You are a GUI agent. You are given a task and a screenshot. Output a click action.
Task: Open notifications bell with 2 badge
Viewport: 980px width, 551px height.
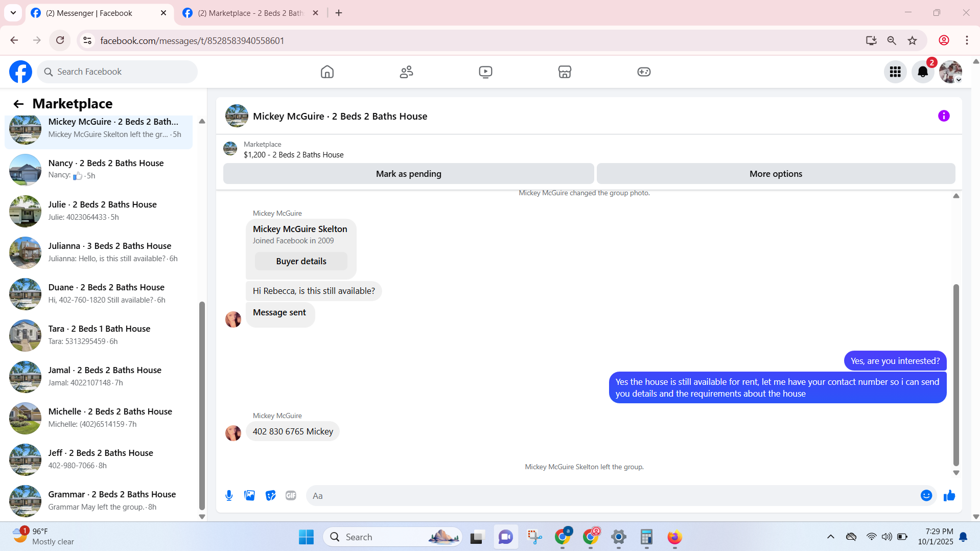tap(923, 72)
